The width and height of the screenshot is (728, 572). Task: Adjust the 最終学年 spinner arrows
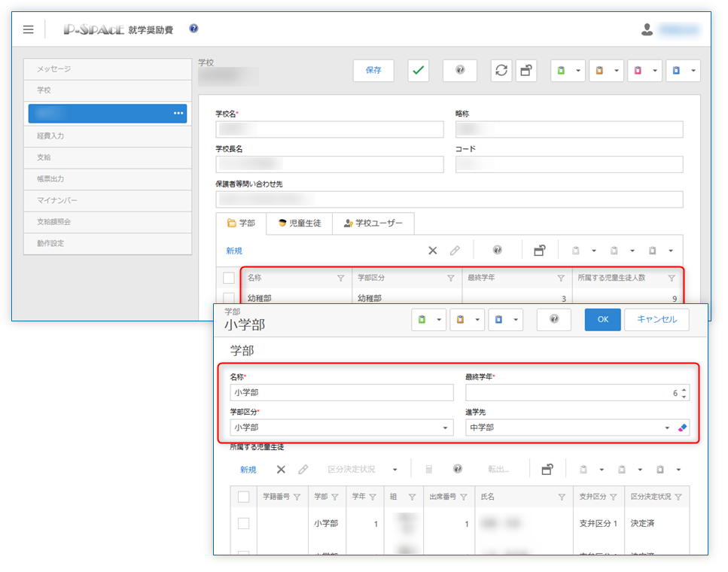click(684, 392)
